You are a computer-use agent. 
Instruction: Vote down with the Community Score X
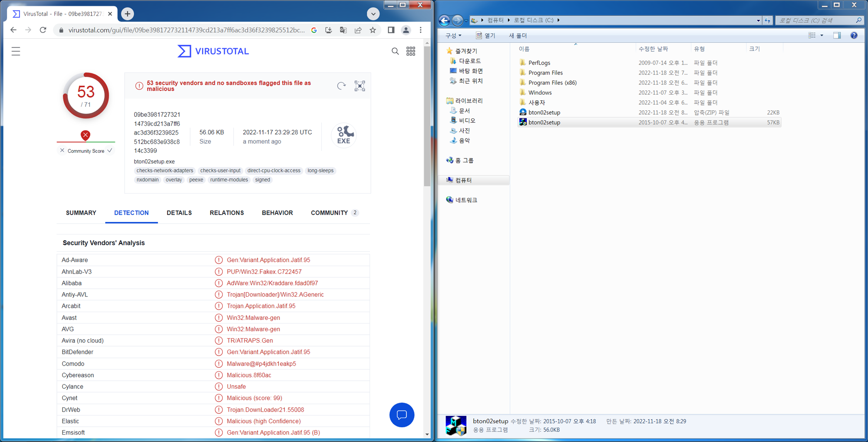pyautogui.click(x=62, y=151)
